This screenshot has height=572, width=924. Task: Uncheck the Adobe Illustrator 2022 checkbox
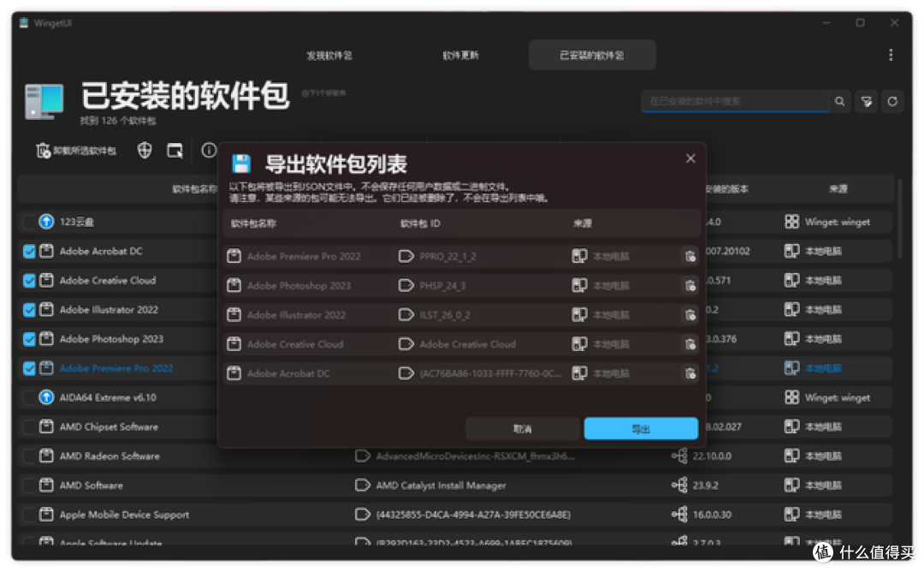pyautogui.click(x=29, y=310)
